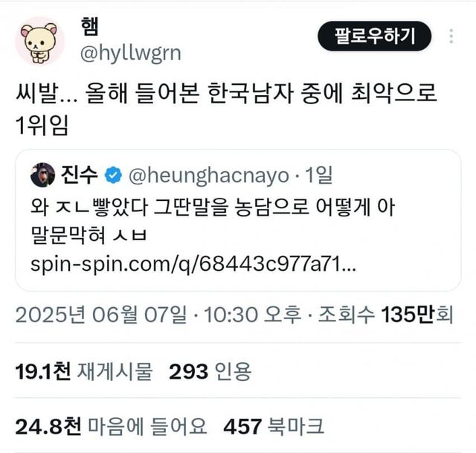Open the spin-spin.com link
476x453 pixels.
pyautogui.click(x=193, y=264)
